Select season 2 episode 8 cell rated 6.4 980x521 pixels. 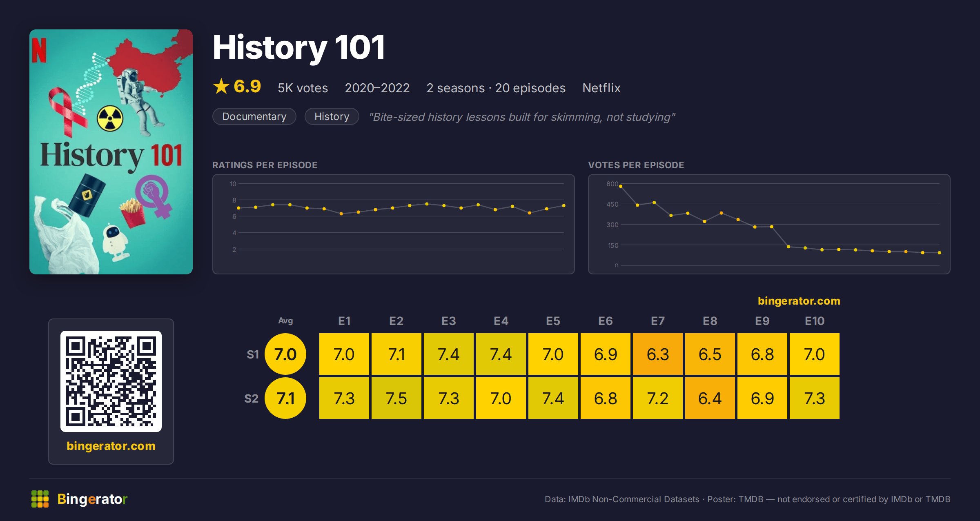coord(710,398)
